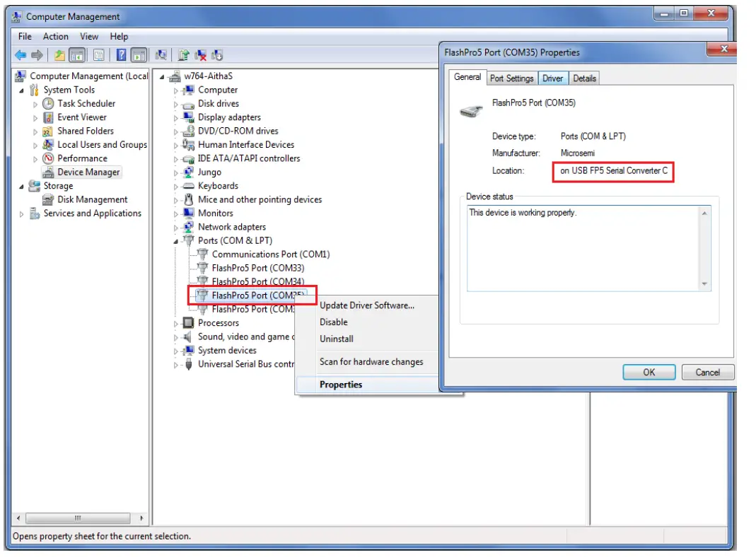This screenshot has height=557, width=756.
Task: Expand the Network adapters node
Action: coord(175,227)
